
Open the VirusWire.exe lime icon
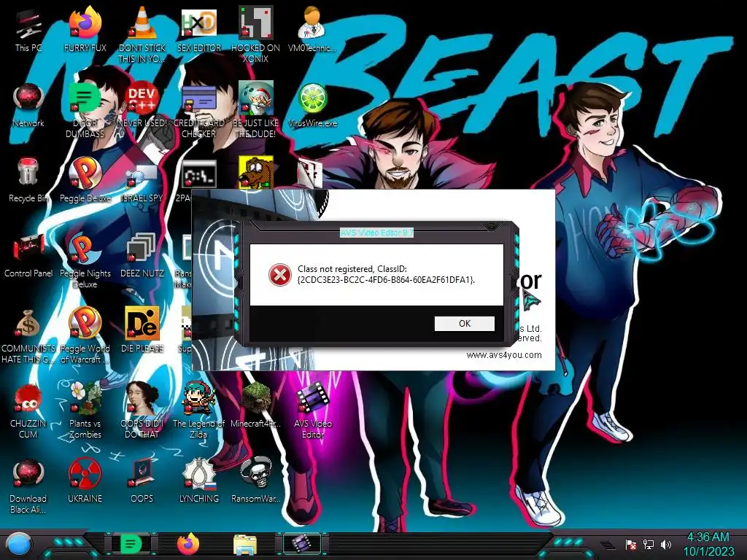pos(312,105)
